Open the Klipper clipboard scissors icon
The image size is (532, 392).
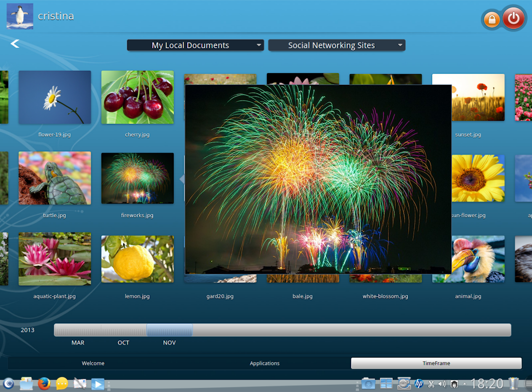tap(431, 384)
